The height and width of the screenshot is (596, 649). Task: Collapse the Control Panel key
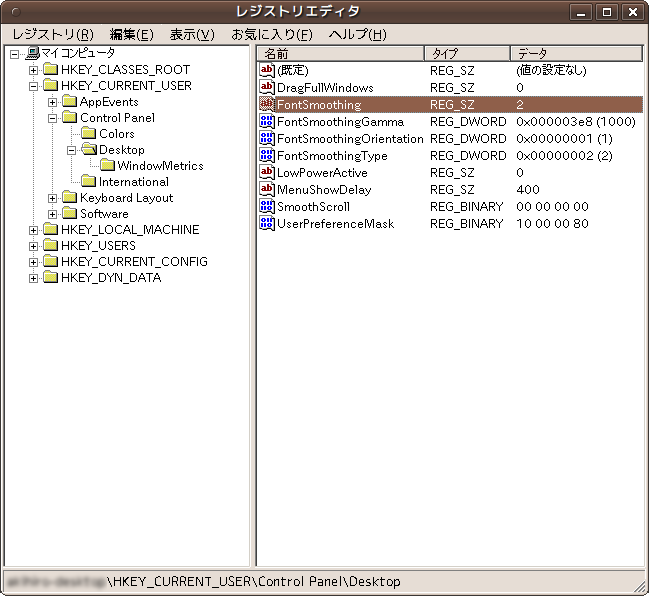coord(53,118)
